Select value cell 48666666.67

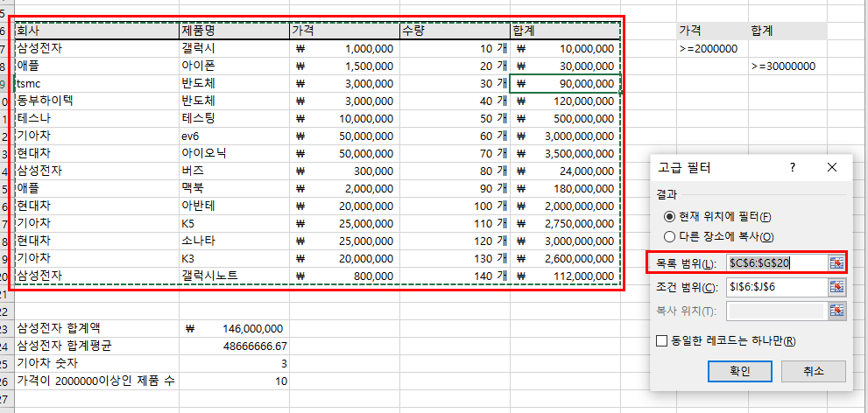(x=234, y=346)
